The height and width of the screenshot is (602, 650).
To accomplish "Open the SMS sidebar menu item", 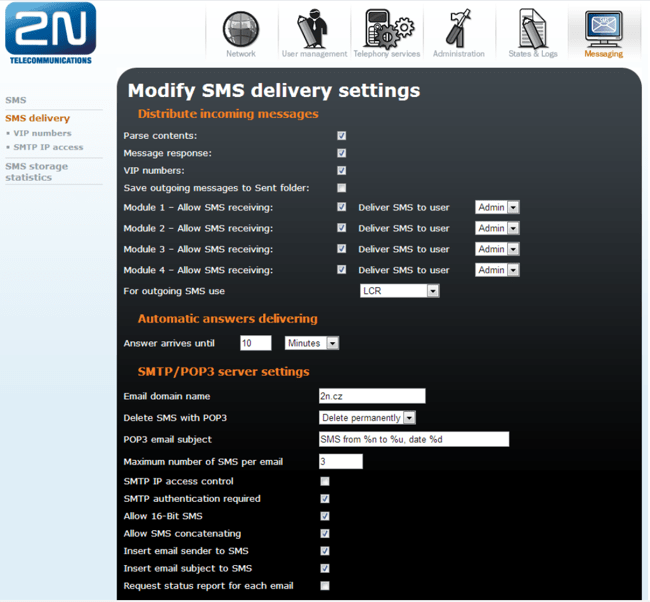I will click(16, 100).
